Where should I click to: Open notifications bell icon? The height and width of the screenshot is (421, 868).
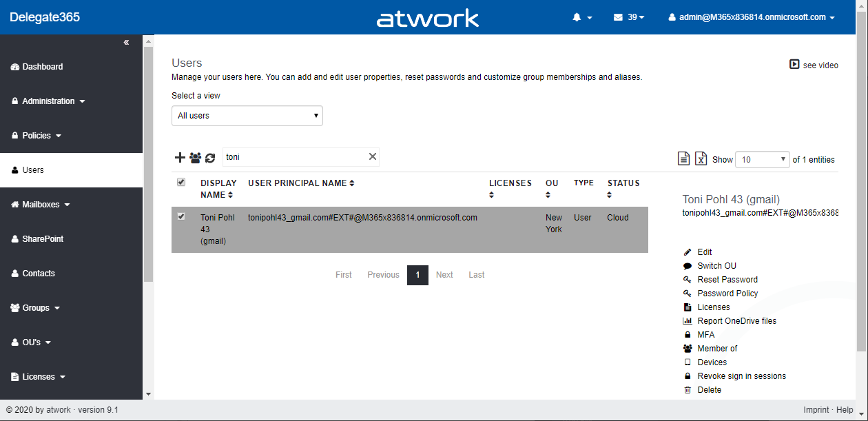point(581,17)
